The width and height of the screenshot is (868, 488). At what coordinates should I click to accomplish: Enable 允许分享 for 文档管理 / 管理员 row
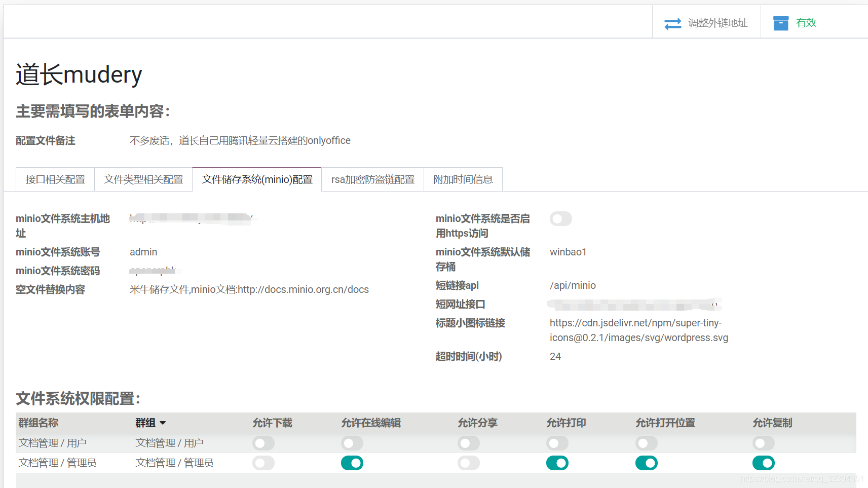[x=469, y=463]
